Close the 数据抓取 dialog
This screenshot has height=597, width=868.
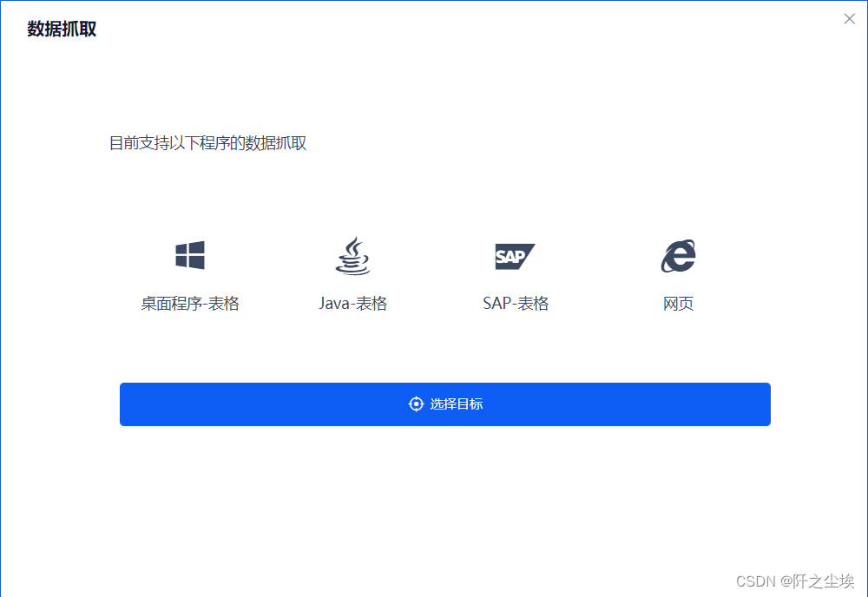coord(849,19)
